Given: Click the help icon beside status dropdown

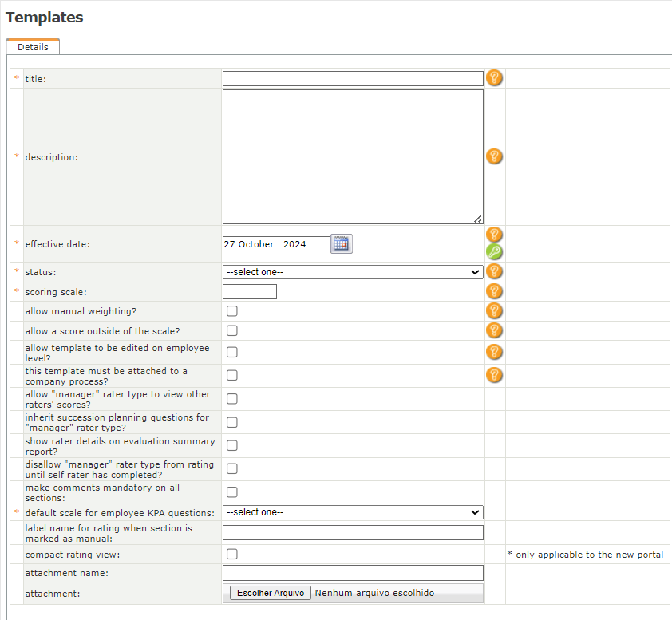Looking at the screenshot, I should (x=495, y=272).
